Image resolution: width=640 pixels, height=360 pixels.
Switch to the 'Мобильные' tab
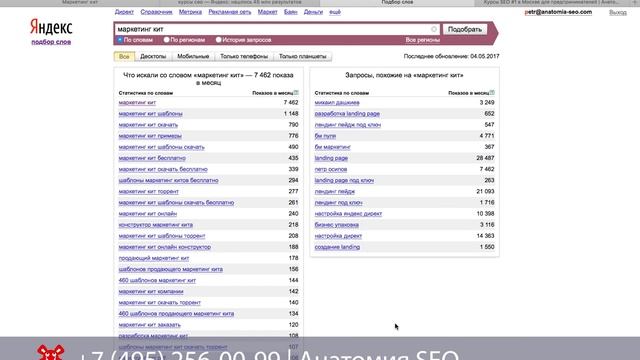[193, 56]
